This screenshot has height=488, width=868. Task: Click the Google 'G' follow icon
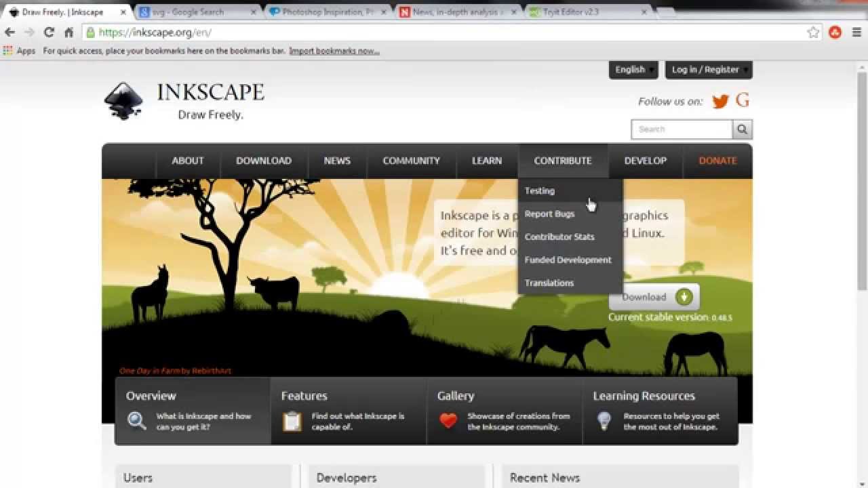point(743,101)
